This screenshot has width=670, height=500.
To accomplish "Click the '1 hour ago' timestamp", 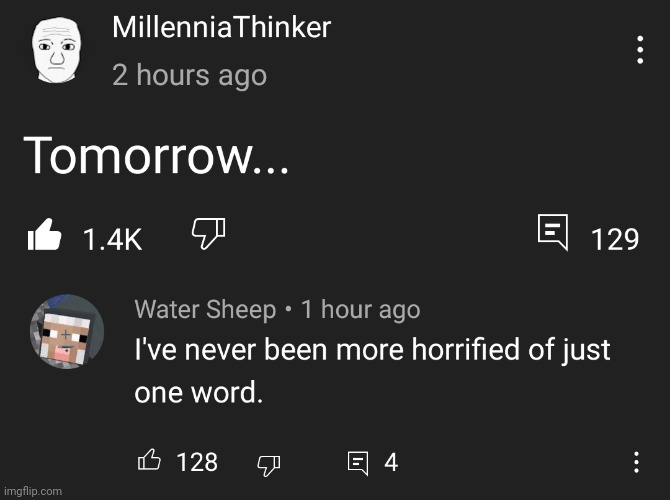I will [361, 309].
